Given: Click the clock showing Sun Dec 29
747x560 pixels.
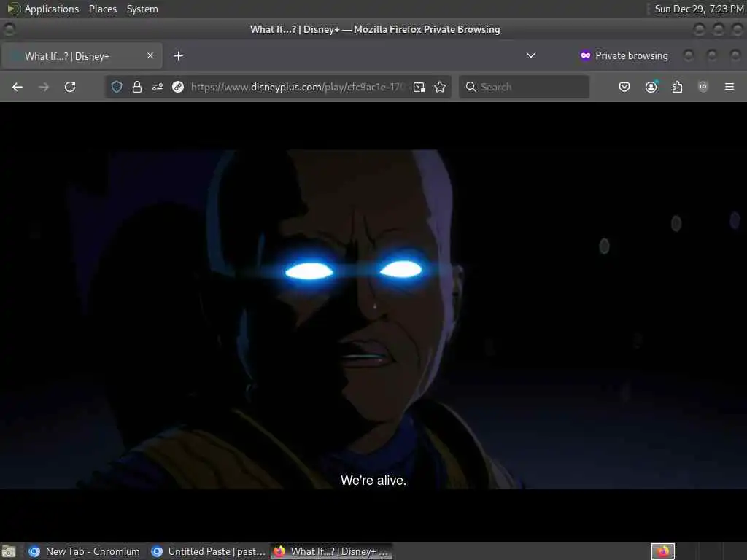Looking at the screenshot, I should [699, 9].
